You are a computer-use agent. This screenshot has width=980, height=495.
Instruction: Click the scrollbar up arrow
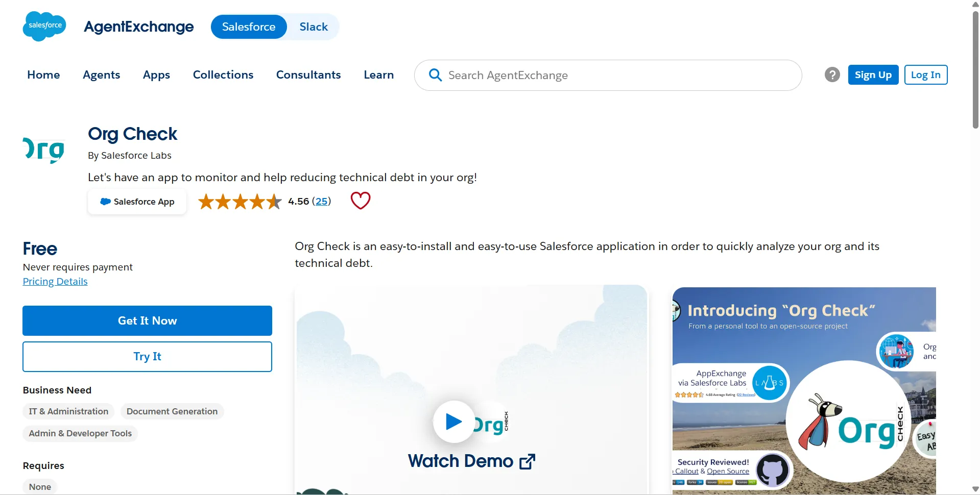coord(975,5)
